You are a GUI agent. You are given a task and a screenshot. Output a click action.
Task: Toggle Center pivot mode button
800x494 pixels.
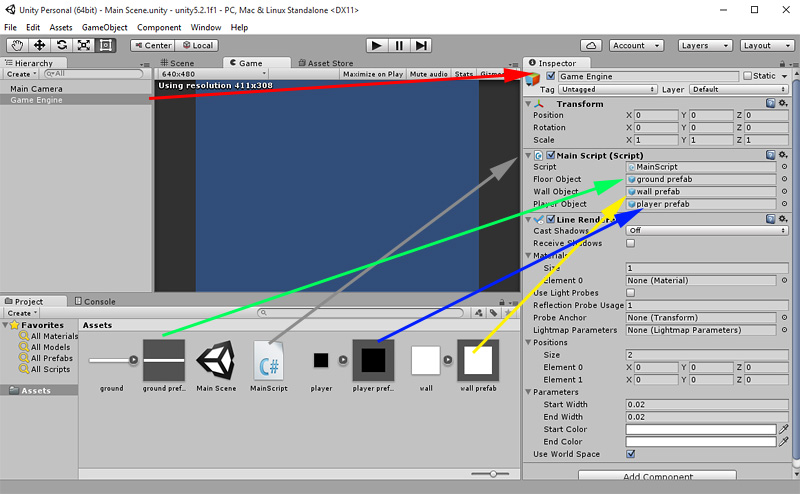153,45
